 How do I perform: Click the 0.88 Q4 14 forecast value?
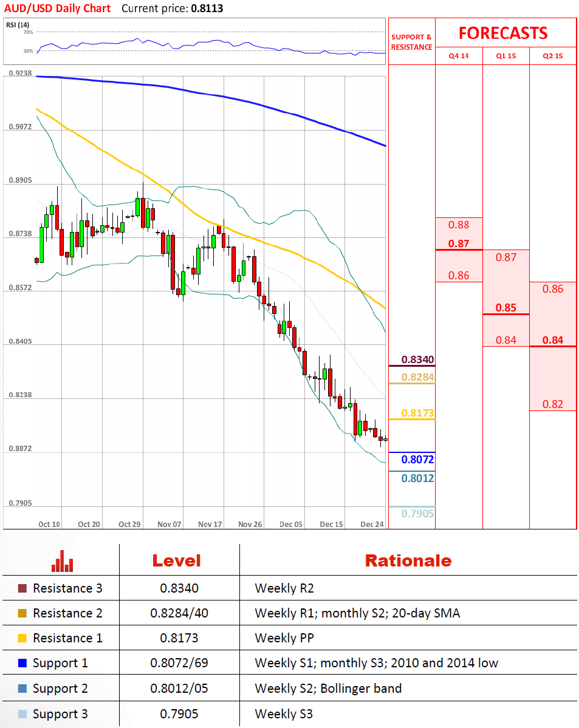(459, 225)
